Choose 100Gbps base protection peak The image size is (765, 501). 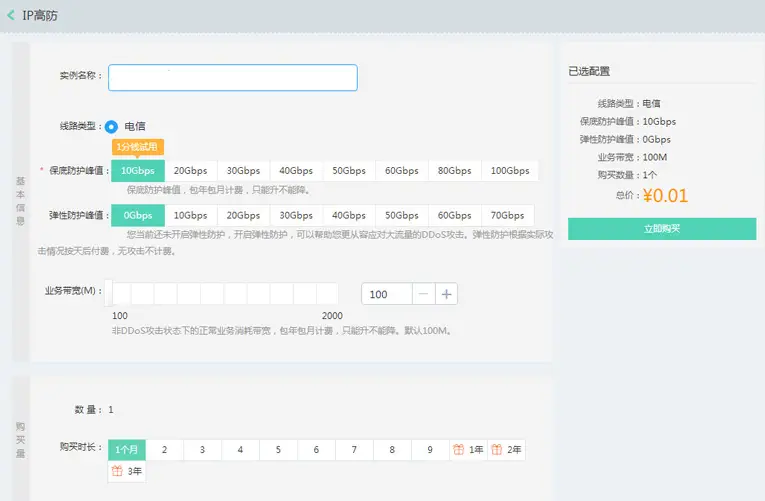tap(510, 171)
